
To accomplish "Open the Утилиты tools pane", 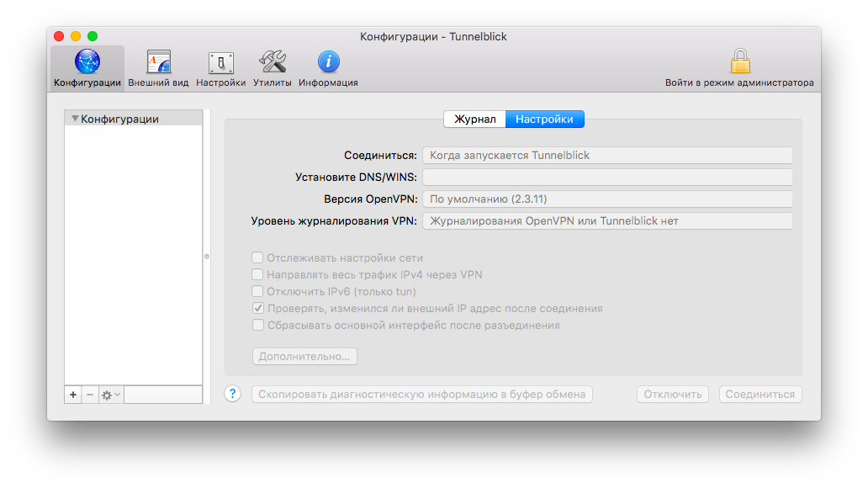I will 273,68.
